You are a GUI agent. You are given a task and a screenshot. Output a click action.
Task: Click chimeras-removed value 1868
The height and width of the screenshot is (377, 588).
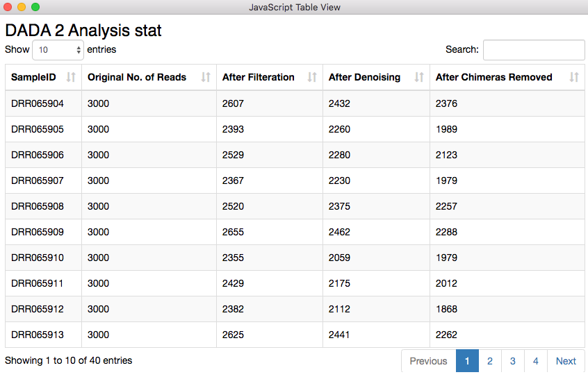pos(446,309)
